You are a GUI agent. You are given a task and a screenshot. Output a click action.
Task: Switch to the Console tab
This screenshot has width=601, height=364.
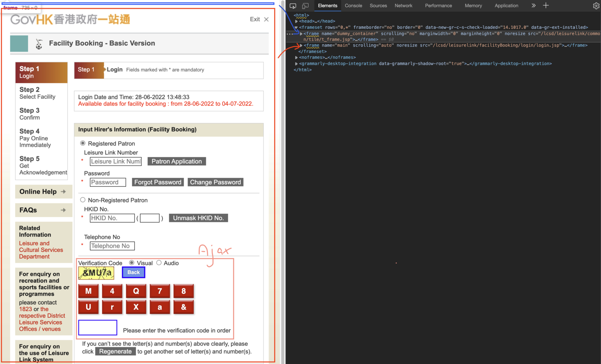353,6
